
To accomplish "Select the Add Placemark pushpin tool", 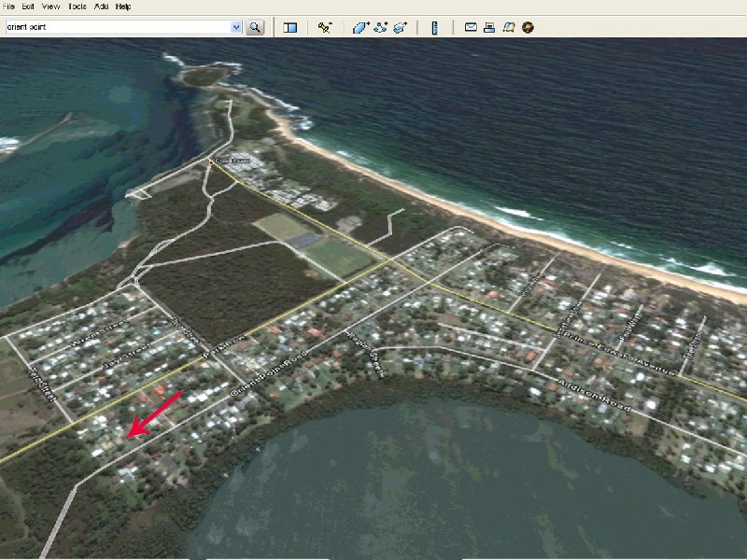I will 324,27.
